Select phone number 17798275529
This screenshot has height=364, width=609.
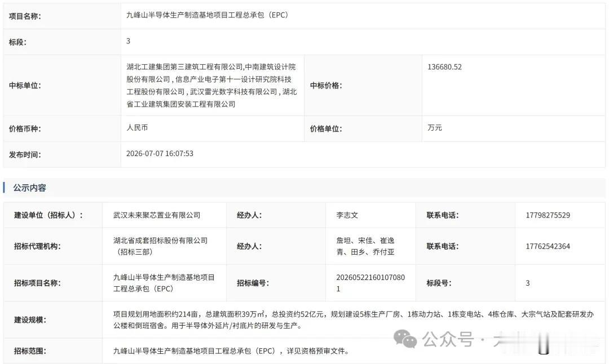(x=548, y=215)
